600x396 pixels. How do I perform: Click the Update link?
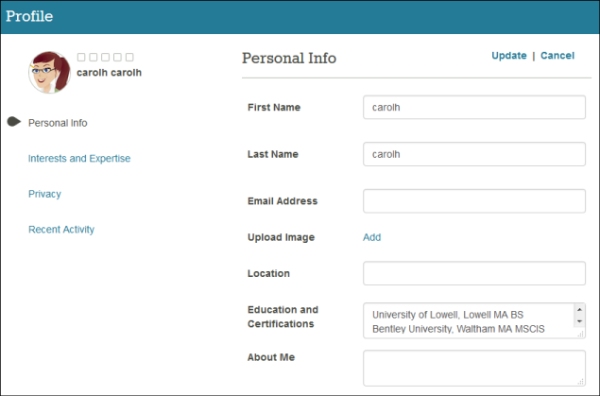509,55
